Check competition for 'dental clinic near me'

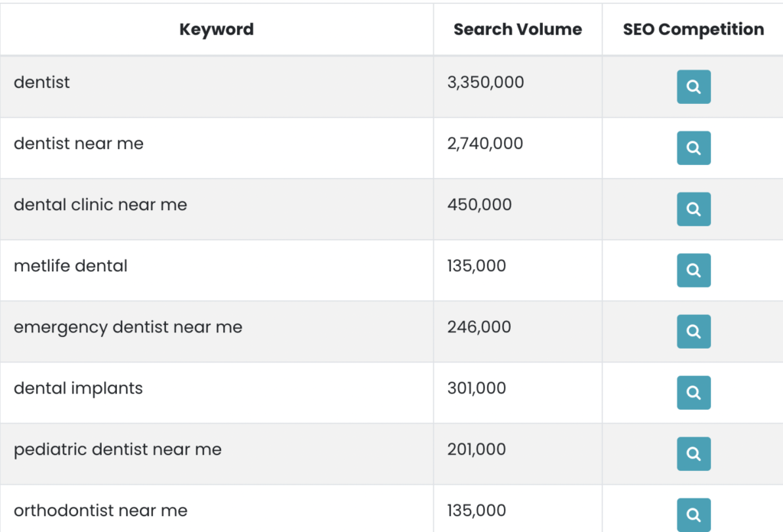click(x=694, y=209)
